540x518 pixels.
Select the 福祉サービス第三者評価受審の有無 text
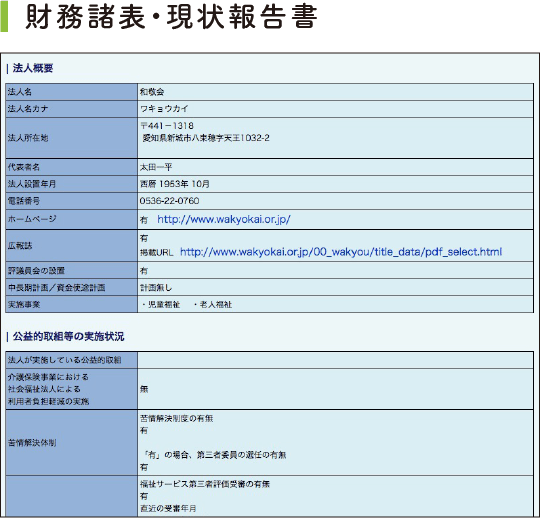pos(205,484)
